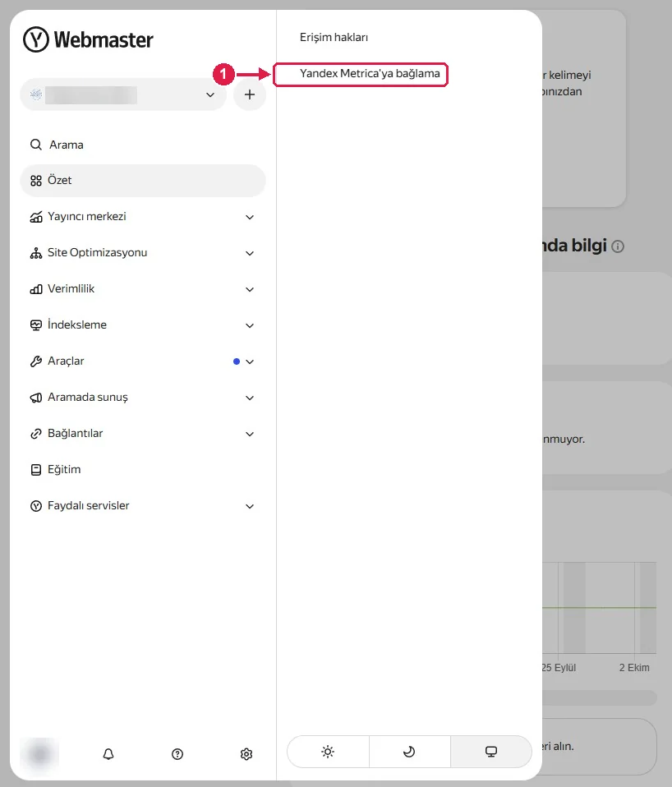672x787 pixels.
Task: Open Aramada sunuş section
Action: (142, 398)
